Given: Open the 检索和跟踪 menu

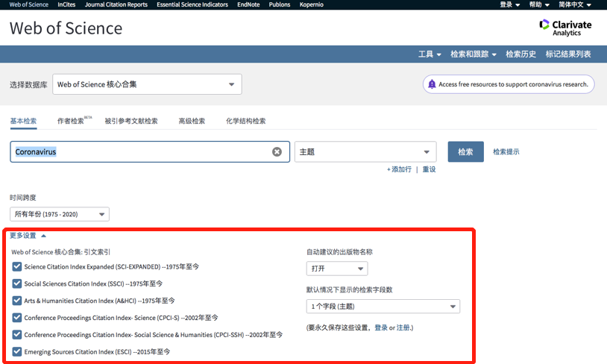Looking at the screenshot, I should pyautogui.click(x=473, y=54).
